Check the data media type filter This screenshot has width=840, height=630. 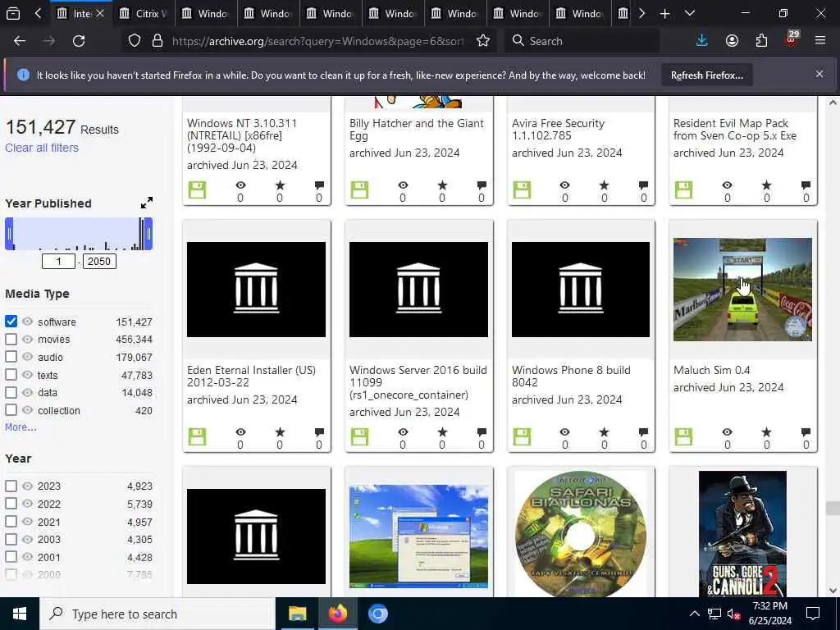11,392
